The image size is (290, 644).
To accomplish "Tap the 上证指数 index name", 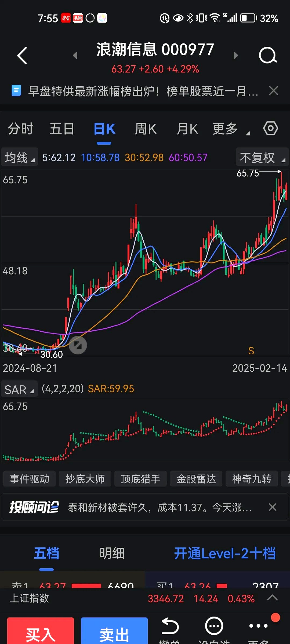I will click(x=30, y=598).
